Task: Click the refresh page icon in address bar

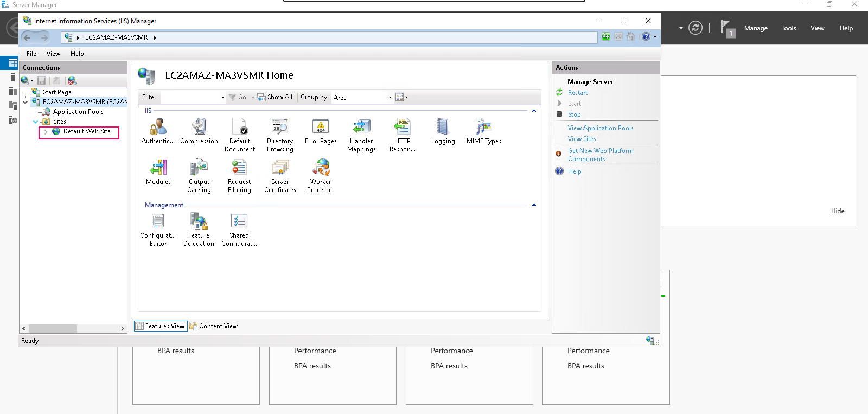Action: pos(606,36)
